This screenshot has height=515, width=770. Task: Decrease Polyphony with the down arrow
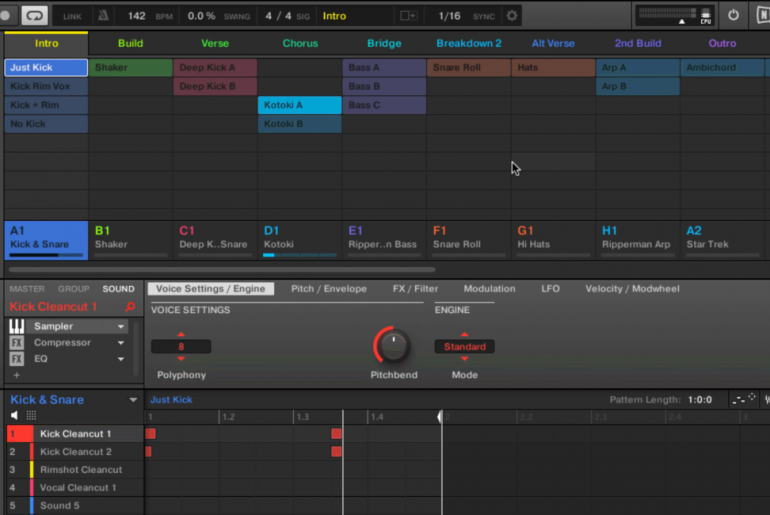pos(181,359)
